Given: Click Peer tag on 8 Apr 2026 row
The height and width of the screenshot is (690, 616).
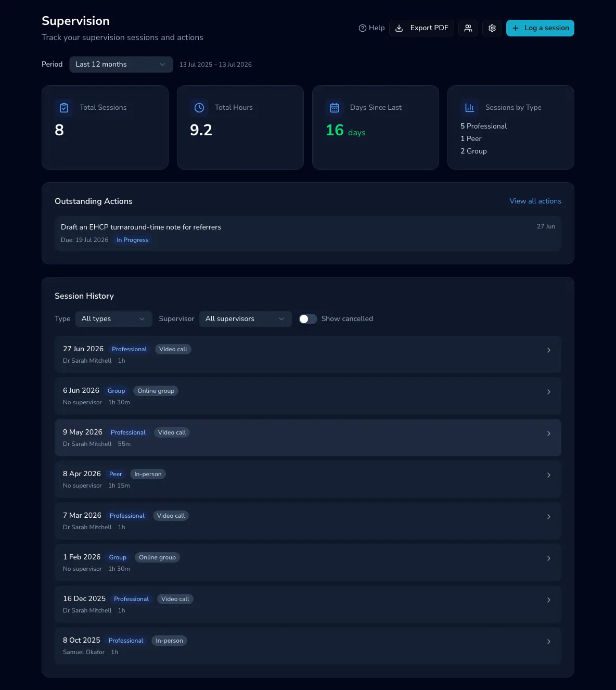Looking at the screenshot, I should (x=115, y=474).
